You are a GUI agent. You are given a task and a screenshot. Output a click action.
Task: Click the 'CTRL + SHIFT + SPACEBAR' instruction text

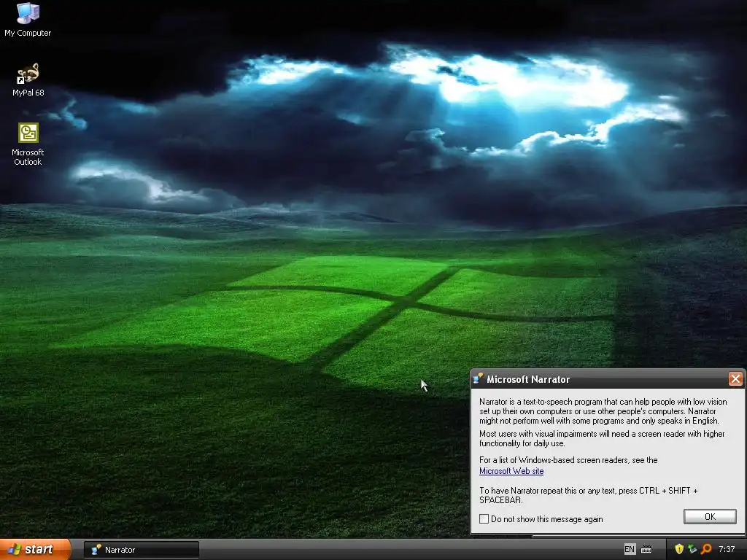[589, 495]
